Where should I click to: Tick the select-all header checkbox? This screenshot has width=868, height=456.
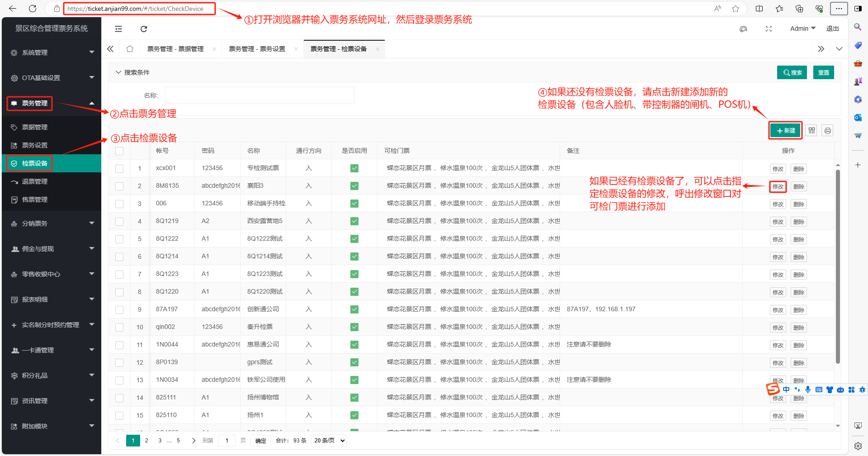(x=119, y=151)
